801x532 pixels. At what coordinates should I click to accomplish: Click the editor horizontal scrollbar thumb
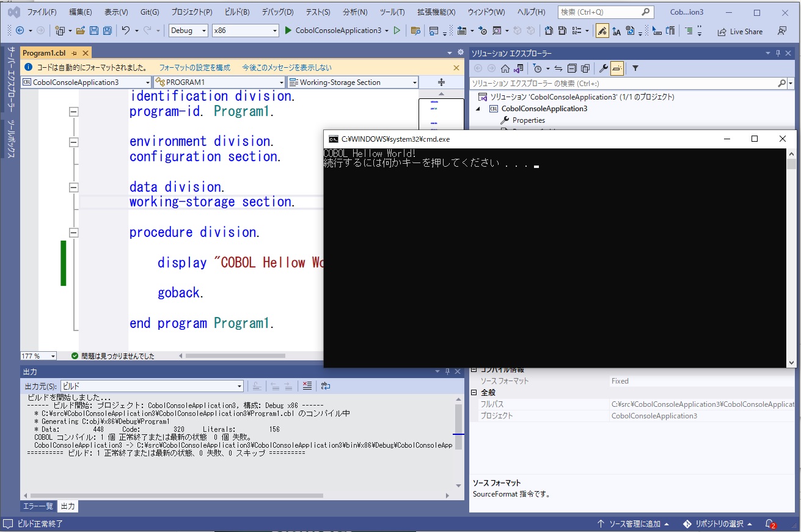tap(235, 356)
